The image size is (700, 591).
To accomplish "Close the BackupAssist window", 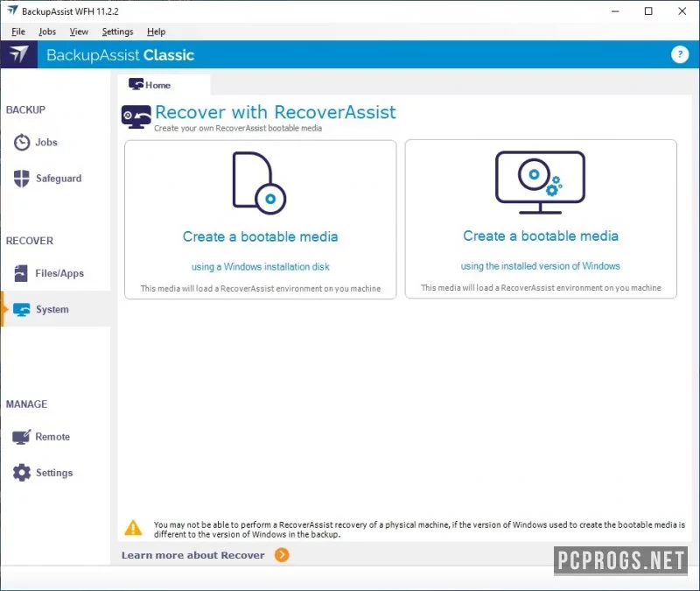I will 682,11.
